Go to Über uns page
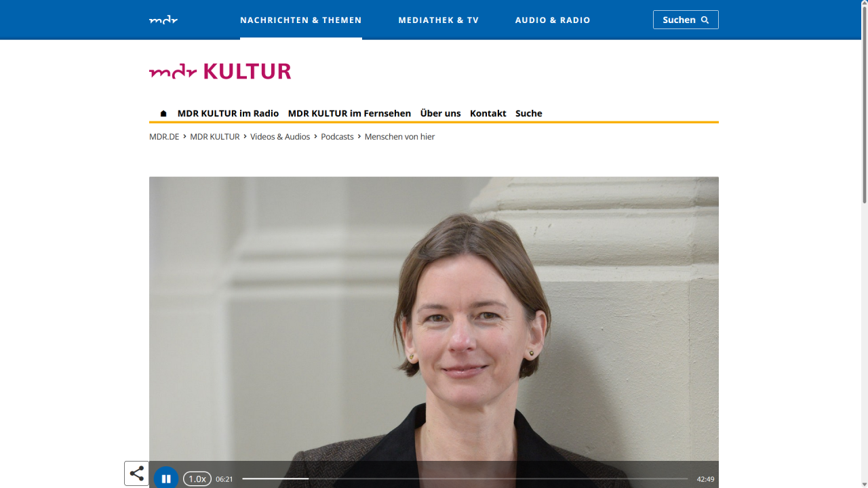868x488 pixels. click(x=440, y=113)
